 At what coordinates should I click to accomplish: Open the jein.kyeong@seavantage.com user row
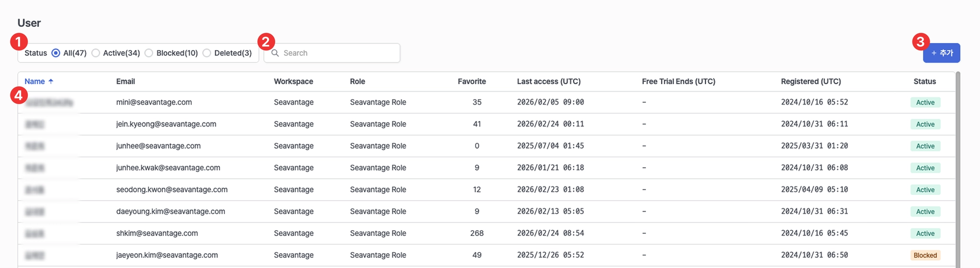point(166,124)
